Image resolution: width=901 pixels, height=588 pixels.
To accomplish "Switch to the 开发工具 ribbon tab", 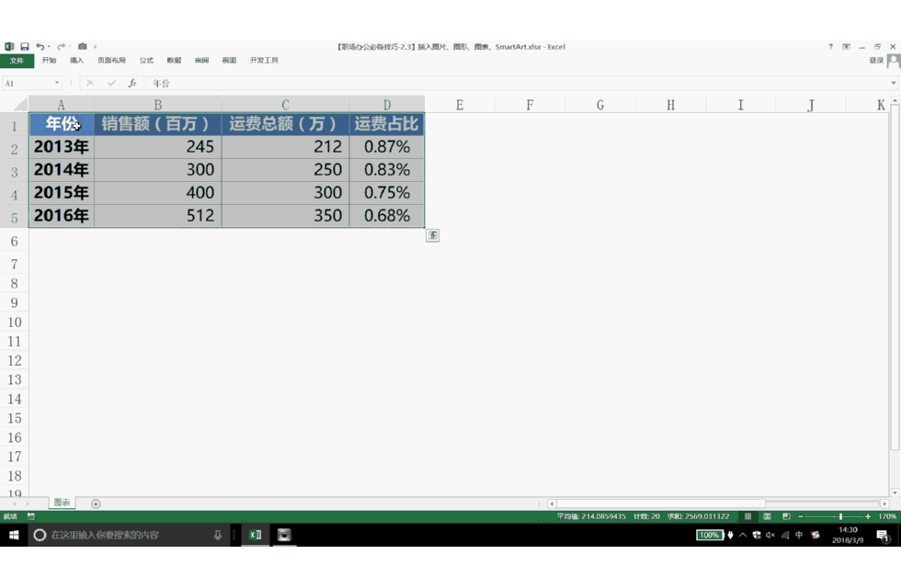I will [264, 61].
